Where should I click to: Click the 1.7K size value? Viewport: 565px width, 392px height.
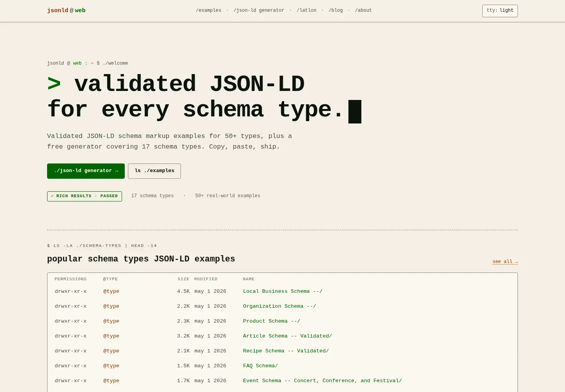pyautogui.click(x=183, y=381)
